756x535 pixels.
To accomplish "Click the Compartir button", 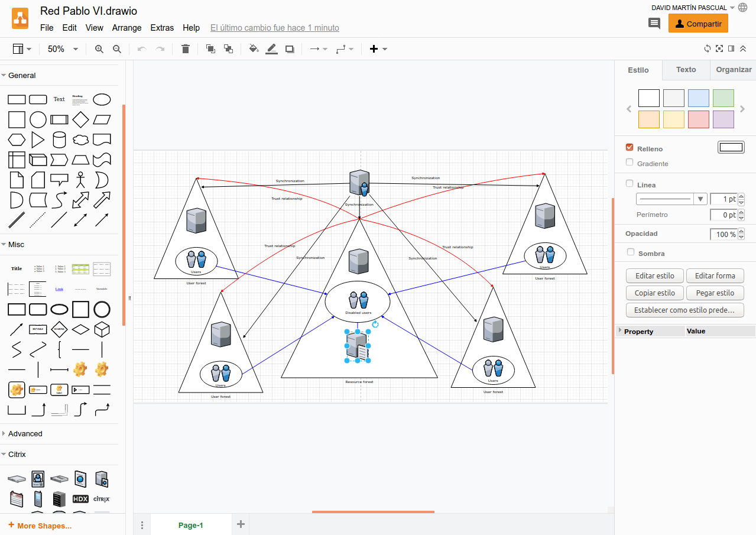I will 698,24.
